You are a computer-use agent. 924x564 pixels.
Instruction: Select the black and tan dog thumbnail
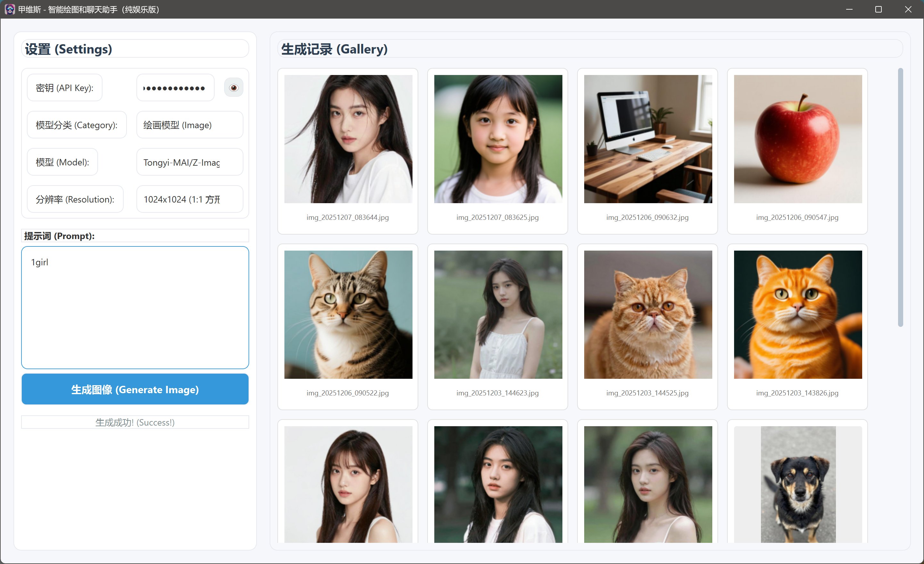coord(797,484)
